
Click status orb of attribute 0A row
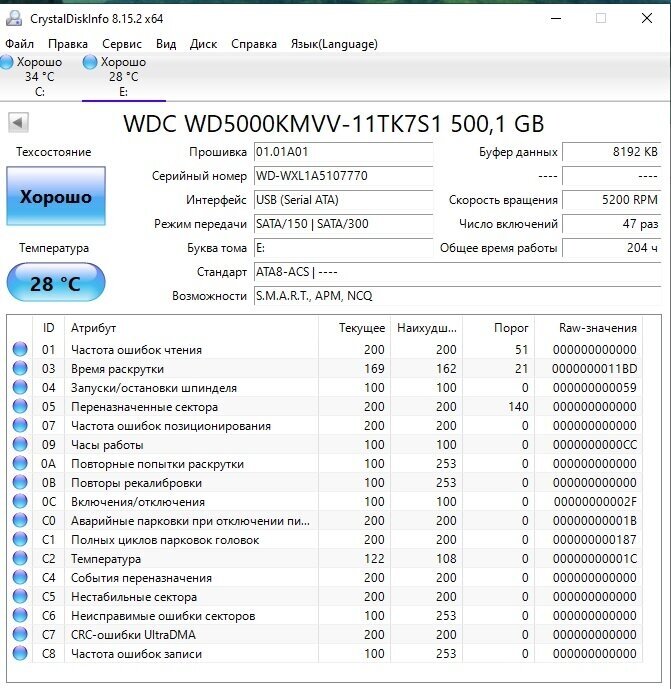click(20, 463)
